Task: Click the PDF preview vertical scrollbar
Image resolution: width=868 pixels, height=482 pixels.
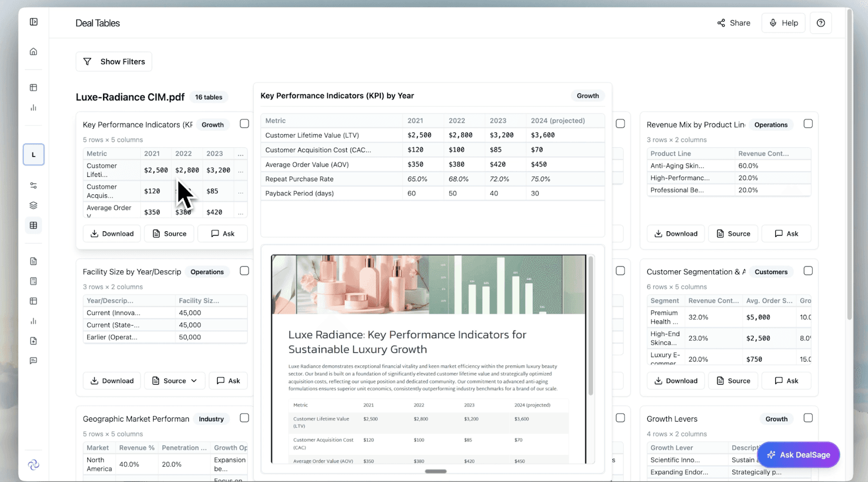Action: (x=591, y=326)
